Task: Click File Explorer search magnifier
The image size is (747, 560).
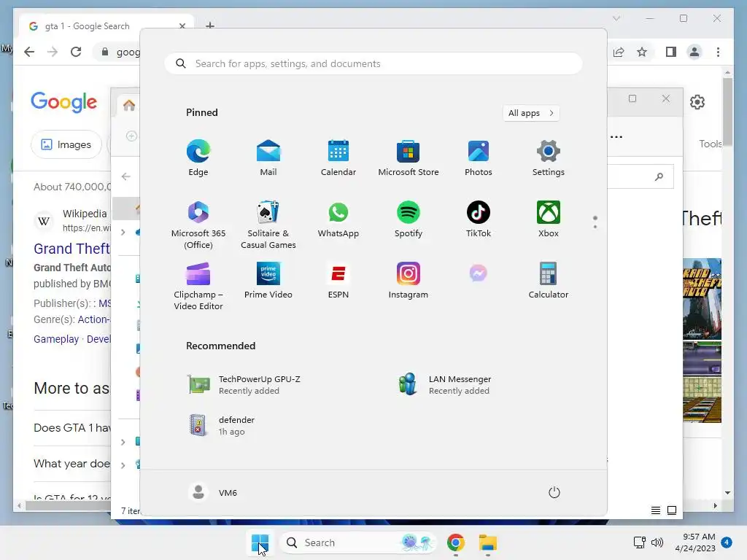Action: click(659, 176)
